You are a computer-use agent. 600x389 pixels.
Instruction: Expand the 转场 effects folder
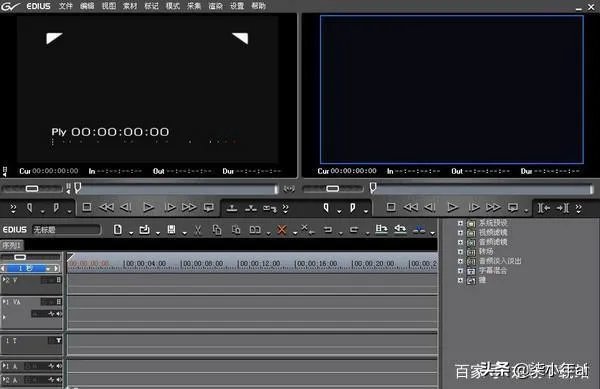pos(460,252)
